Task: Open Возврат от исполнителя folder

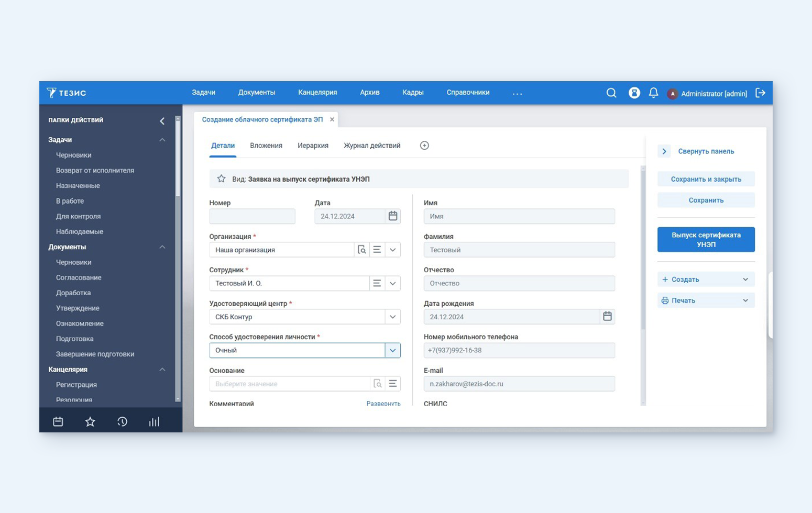Action: (95, 170)
